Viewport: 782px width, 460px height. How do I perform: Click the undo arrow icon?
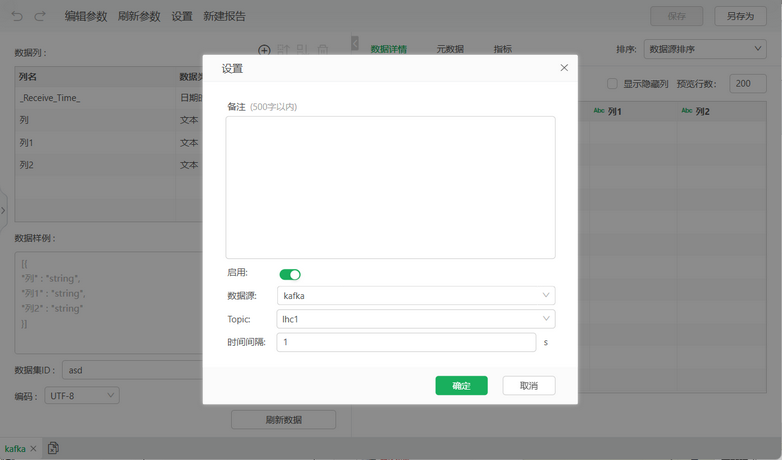[x=17, y=16]
